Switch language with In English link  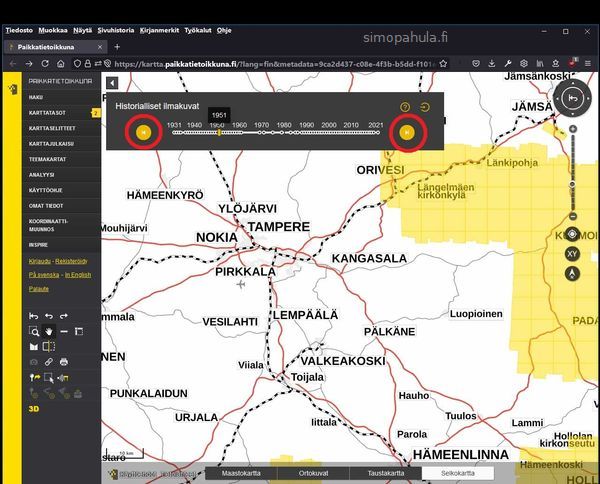pos(77,274)
